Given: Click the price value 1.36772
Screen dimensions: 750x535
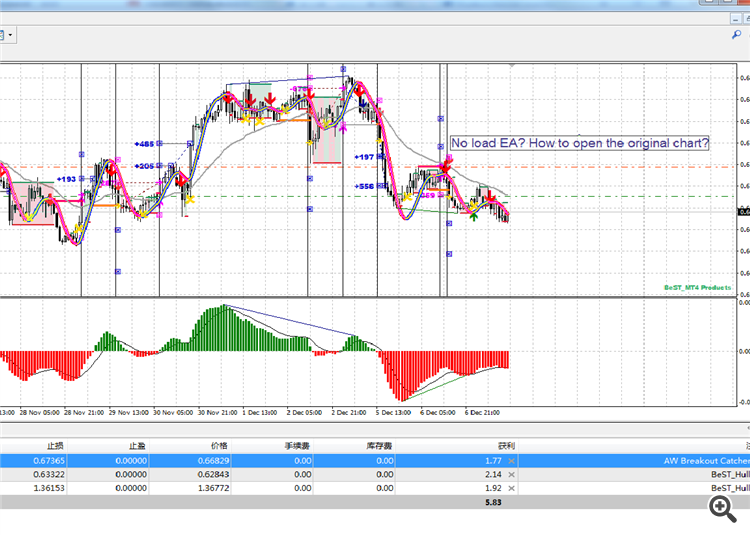Looking at the screenshot, I should [x=213, y=489].
